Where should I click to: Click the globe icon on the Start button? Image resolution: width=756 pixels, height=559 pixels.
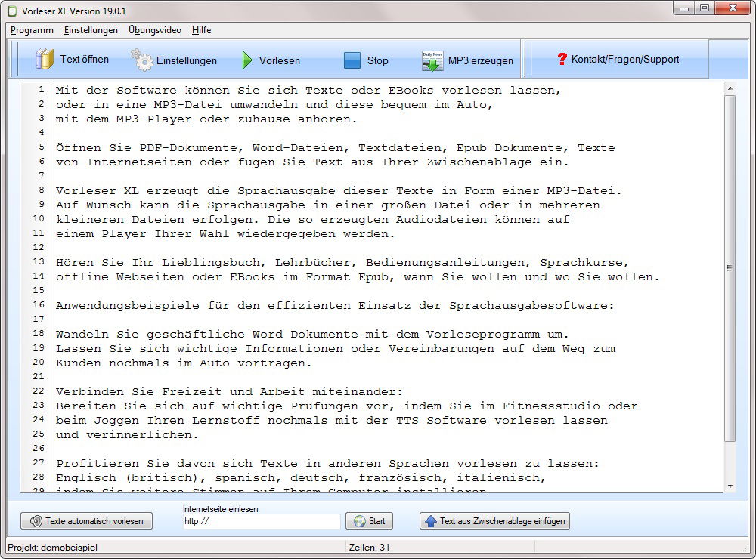[360, 521]
